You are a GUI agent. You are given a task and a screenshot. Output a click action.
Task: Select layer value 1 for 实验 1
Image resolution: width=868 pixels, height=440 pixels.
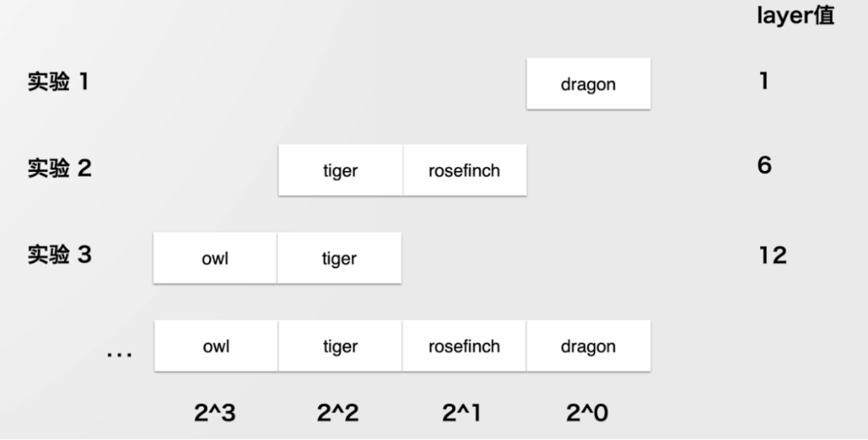(764, 82)
